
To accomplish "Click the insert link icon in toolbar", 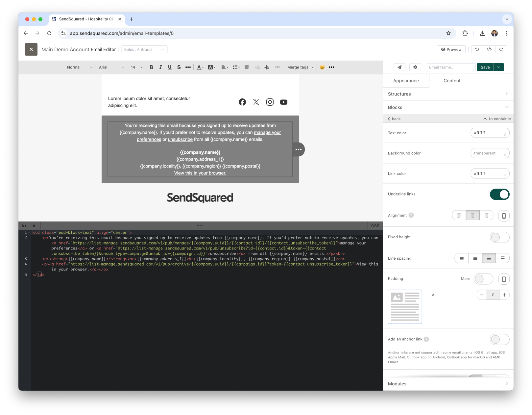I will [x=278, y=67].
